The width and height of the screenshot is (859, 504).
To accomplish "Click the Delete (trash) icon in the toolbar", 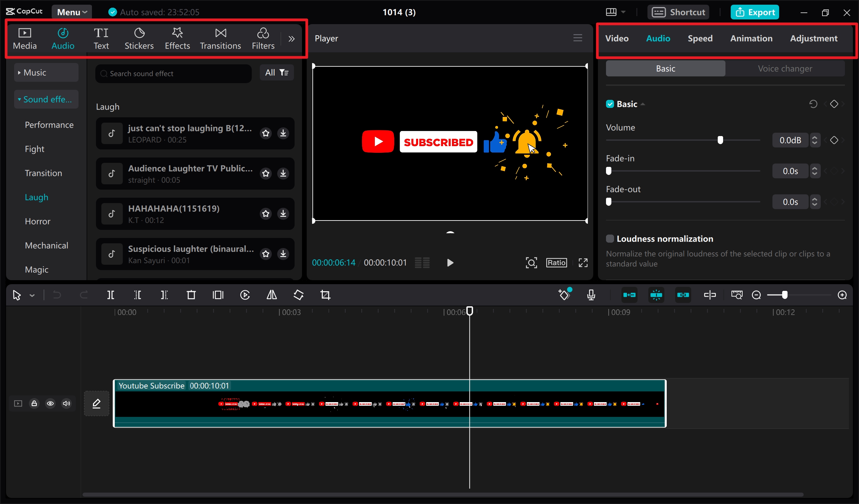I will coord(191,295).
